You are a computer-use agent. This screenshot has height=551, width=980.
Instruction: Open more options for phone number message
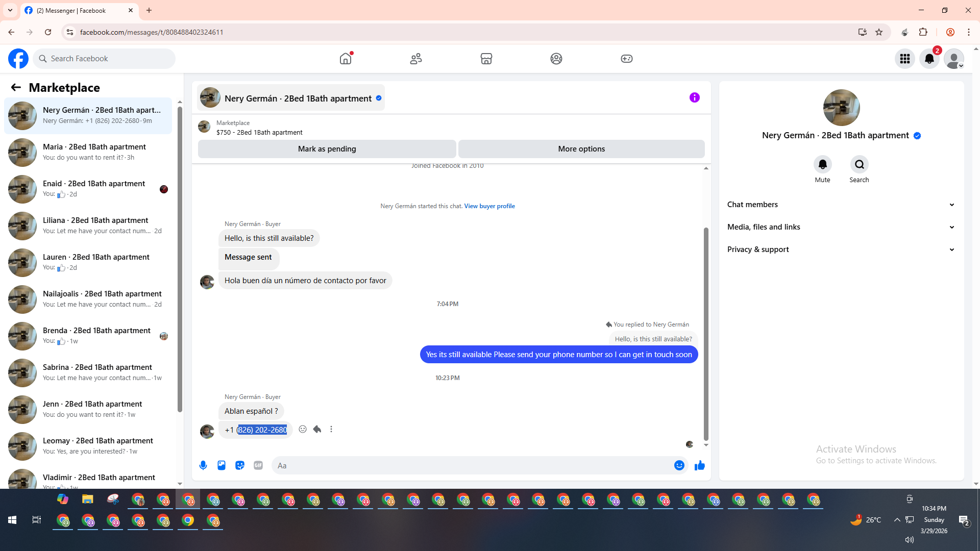point(331,429)
